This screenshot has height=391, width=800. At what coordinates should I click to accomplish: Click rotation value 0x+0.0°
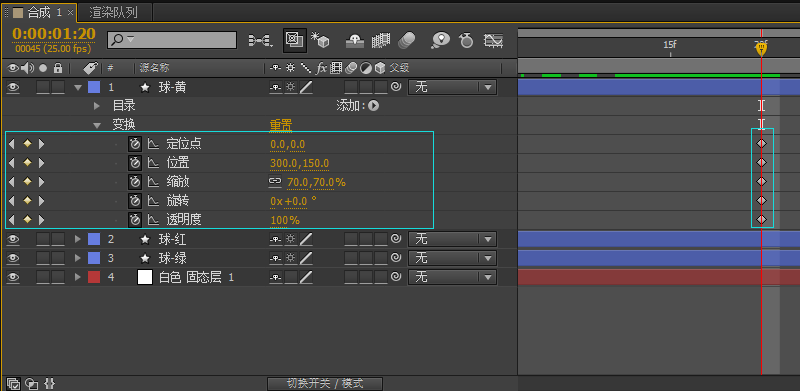[x=293, y=201]
